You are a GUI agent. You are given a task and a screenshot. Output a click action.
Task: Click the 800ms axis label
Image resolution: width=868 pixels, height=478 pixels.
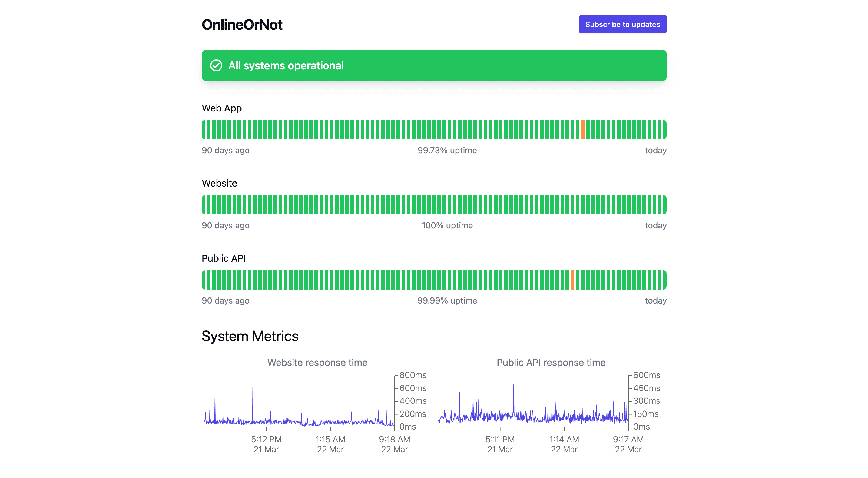[x=413, y=375]
